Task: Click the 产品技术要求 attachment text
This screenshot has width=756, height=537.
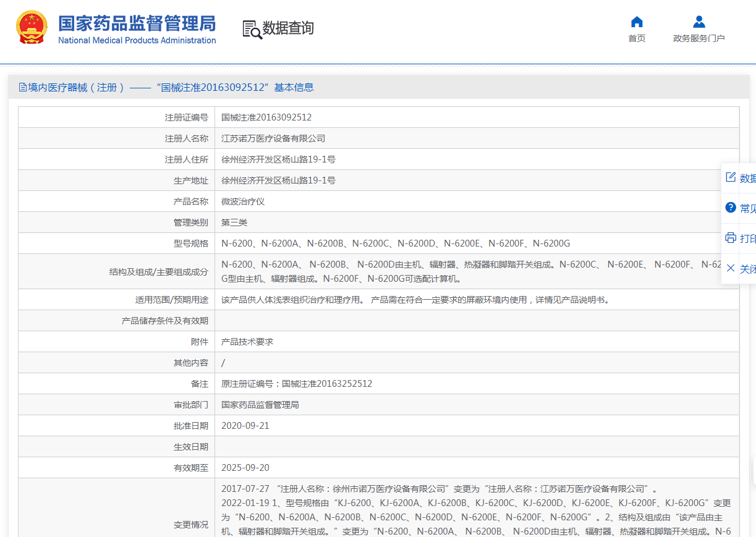Action: click(x=247, y=342)
